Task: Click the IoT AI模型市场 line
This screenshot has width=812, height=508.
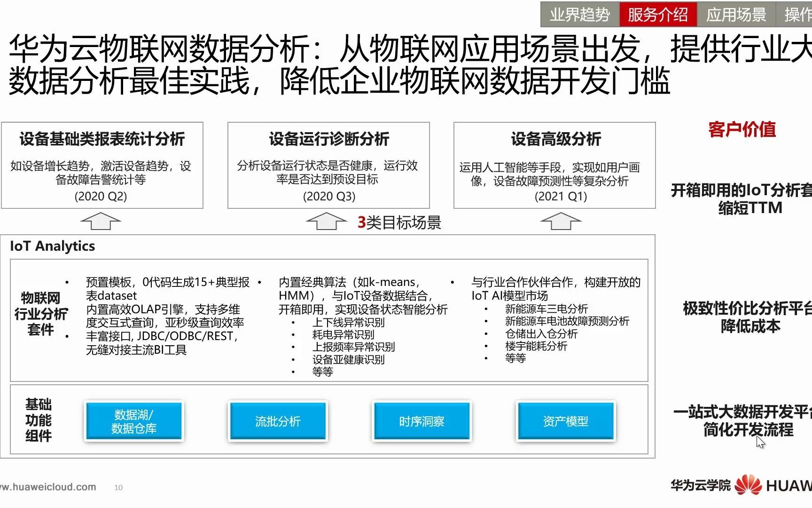Action: 510,296
